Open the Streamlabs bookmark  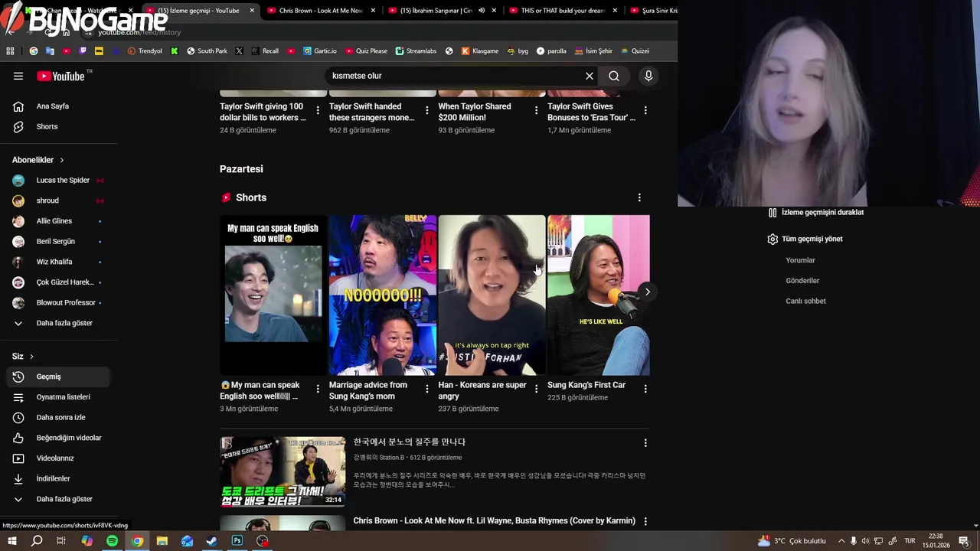(416, 51)
